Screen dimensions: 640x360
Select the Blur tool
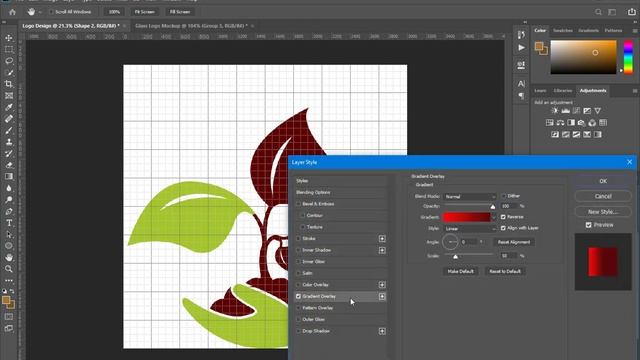pyautogui.click(x=9, y=188)
